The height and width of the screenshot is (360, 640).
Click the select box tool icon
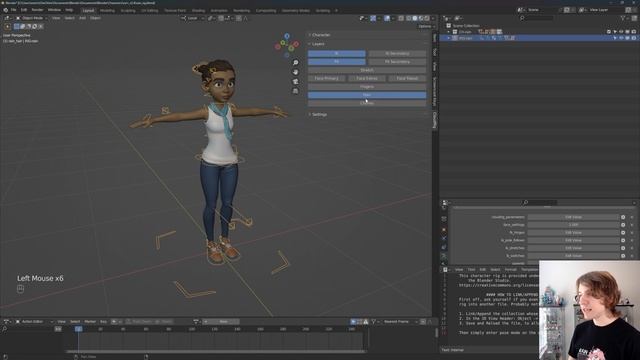point(7,27)
